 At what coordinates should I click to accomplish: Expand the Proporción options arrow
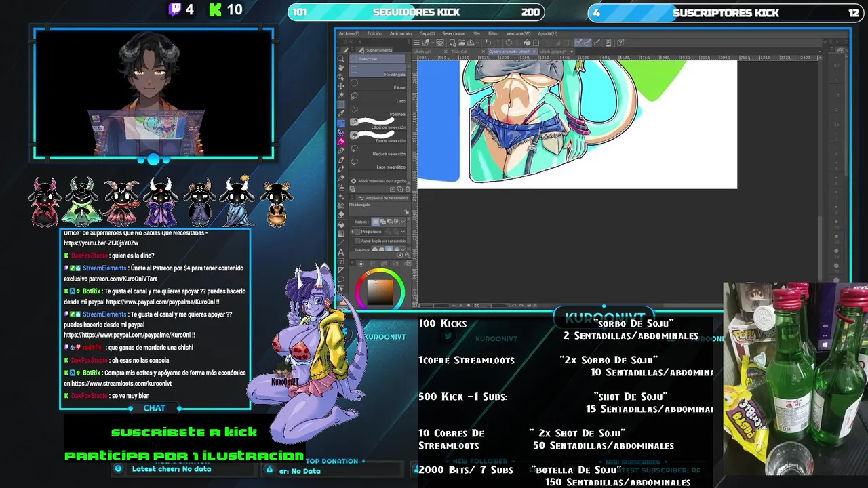[x=403, y=232]
